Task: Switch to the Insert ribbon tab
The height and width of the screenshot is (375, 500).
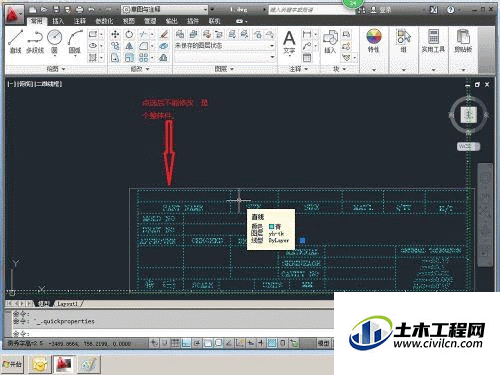Action: click(x=58, y=21)
